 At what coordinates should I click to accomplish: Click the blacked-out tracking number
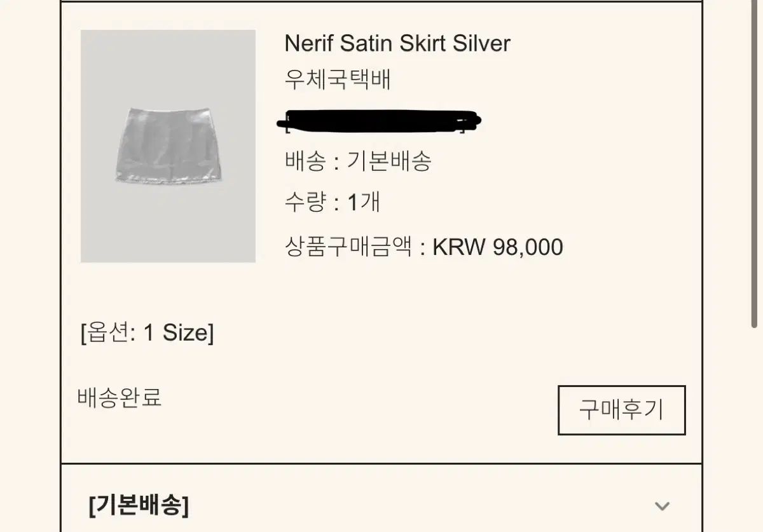(x=379, y=121)
